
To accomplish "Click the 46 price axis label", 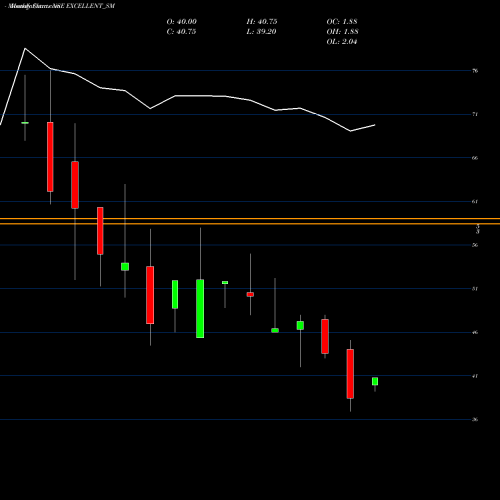I will (x=475, y=332).
